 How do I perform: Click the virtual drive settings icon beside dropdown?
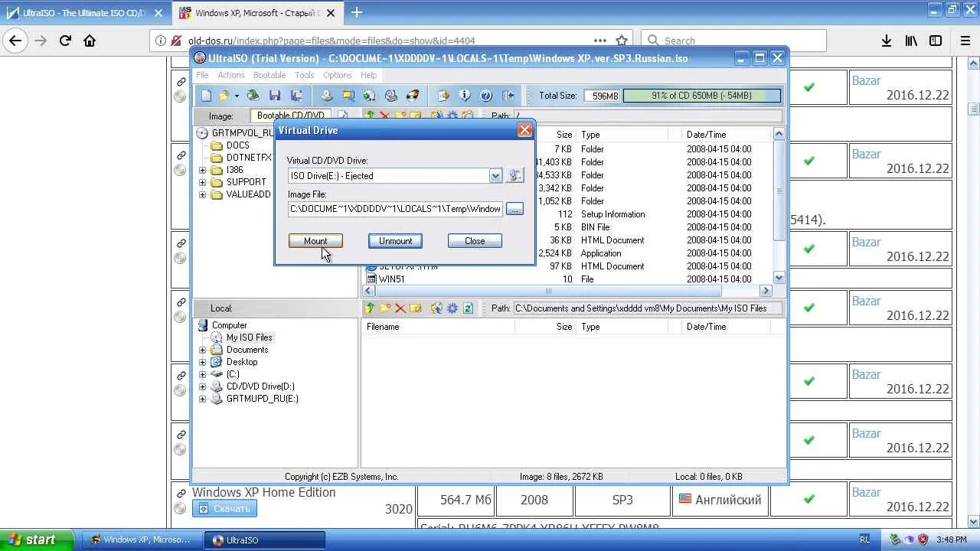[x=514, y=176]
